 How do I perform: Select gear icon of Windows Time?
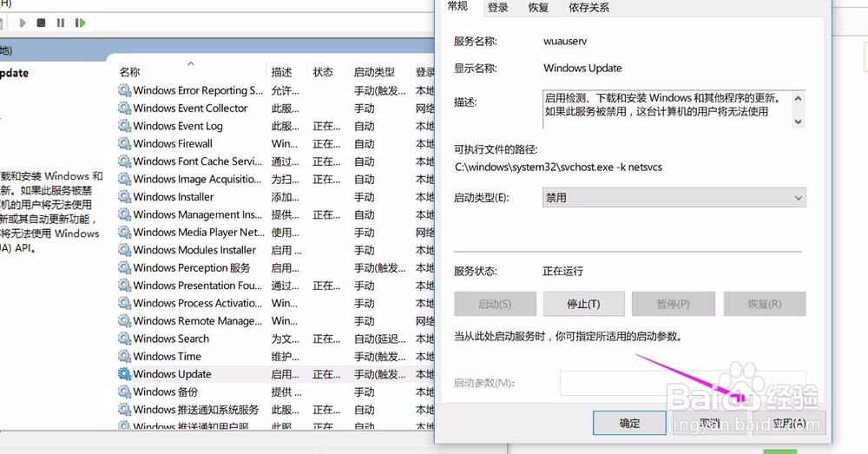point(124,356)
